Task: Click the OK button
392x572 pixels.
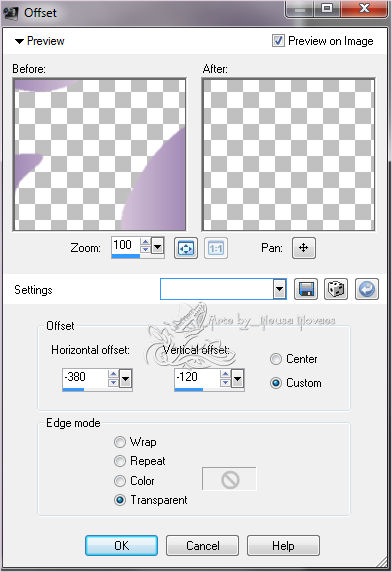Action: (121, 546)
